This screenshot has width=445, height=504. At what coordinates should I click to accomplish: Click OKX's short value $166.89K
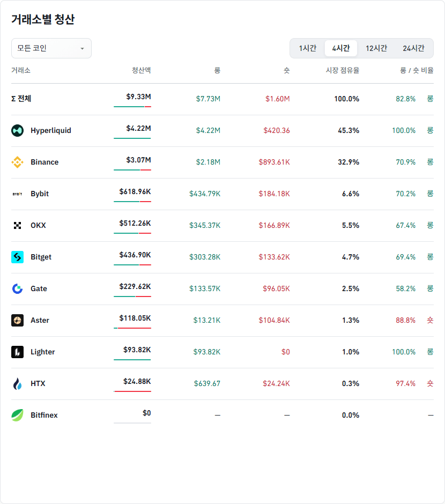click(x=275, y=225)
